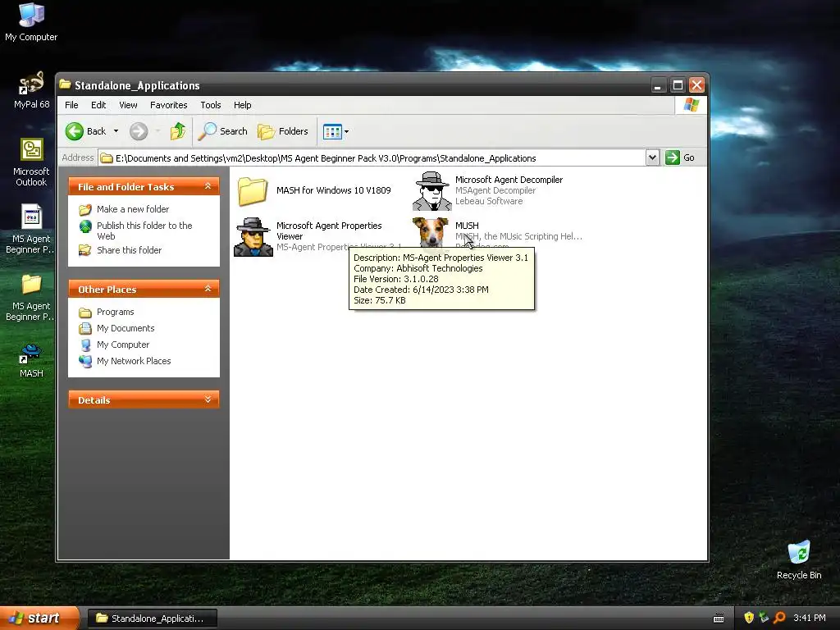Screen dimensions: 840x630
Task: Select the Microsoft Outlook desktop icon
Action: point(31,162)
